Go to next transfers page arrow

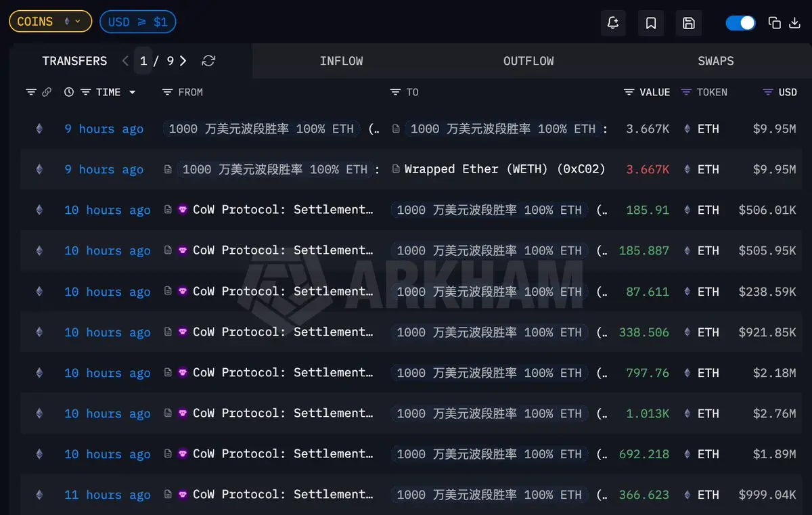pos(183,61)
